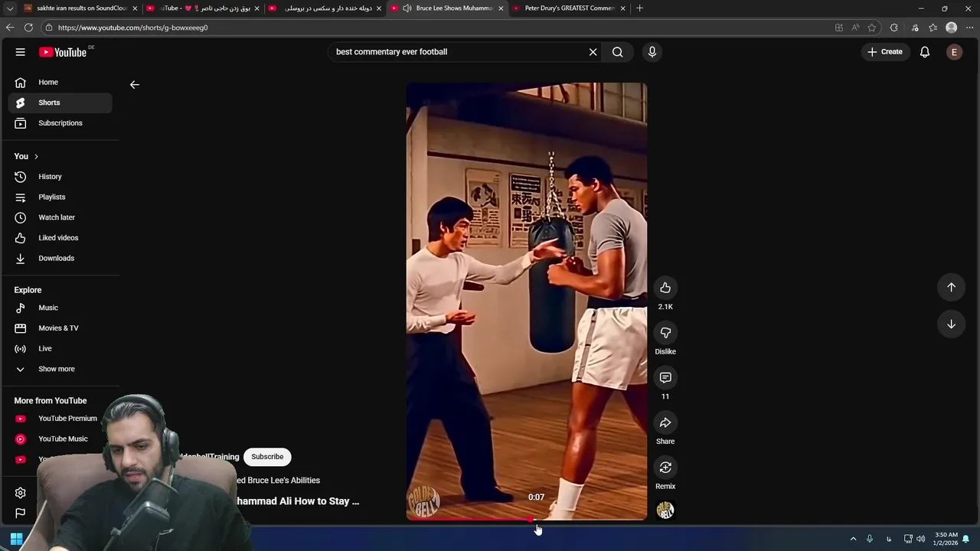Open the taskbar microphone indicator
Image resolution: width=980 pixels, height=551 pixels.
click(x=870, y=539)
